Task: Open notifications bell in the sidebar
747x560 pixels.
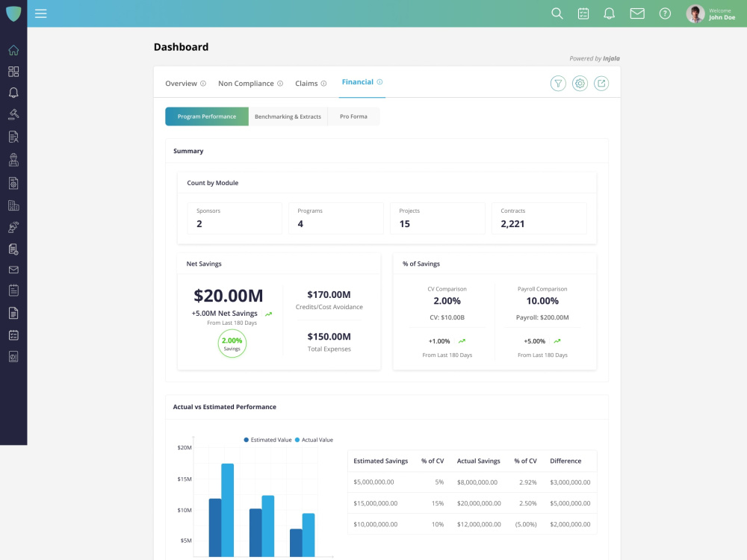Action: click(13, 93)
